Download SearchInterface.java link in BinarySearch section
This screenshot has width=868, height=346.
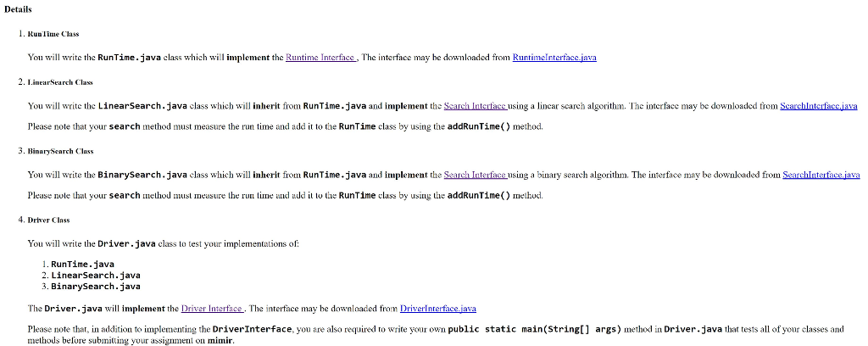pos(821,175)
